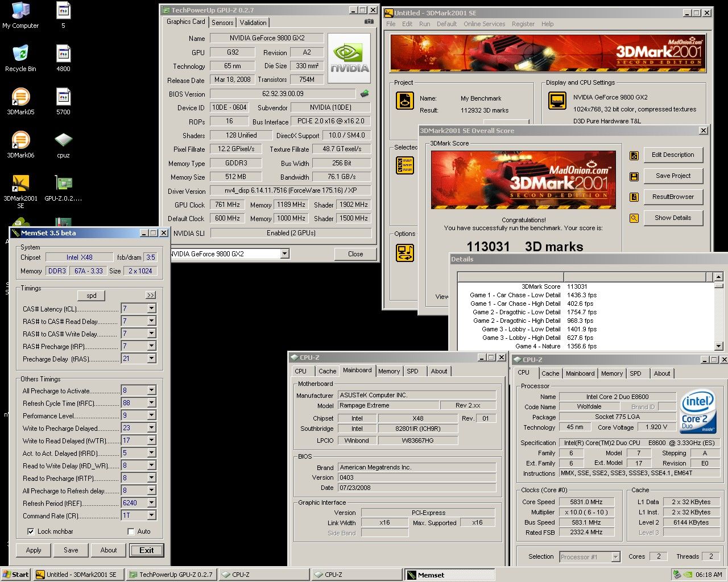Click Close button in GPU-Z
This screenshot has width=728, height=582.
pos(355,254)
